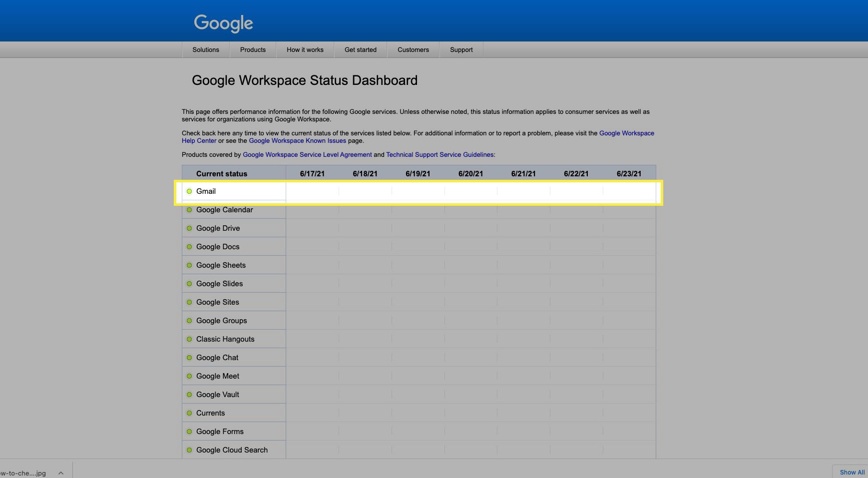The image size is (868, 478).
Task: Open the Google Workspace Service Level Agreement link
Action: point(307,155)
